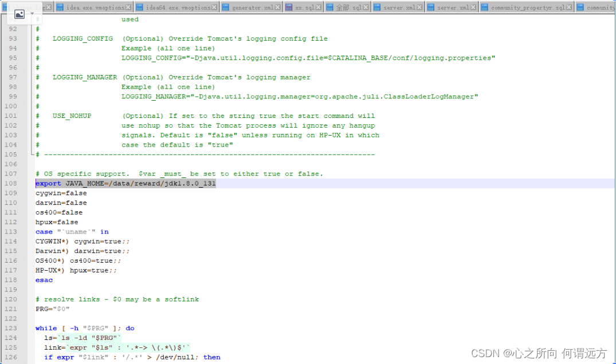Viewport: 616px width, 364px height.
Task: Close the generator.xml tab
Action: (x=278, y=7)
